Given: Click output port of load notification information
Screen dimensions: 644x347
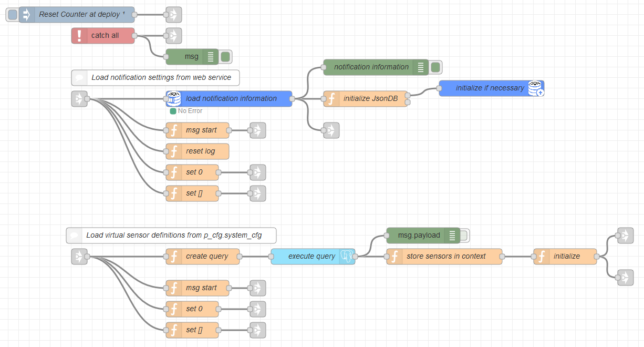Looking at the screenshot, I should click(292, 99).
